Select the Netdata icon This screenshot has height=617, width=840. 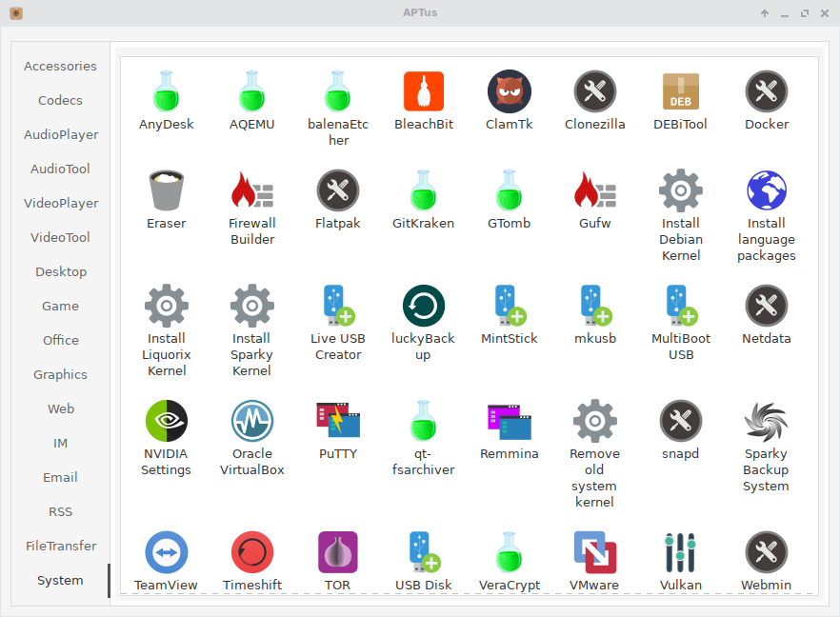tap(767, 306)
